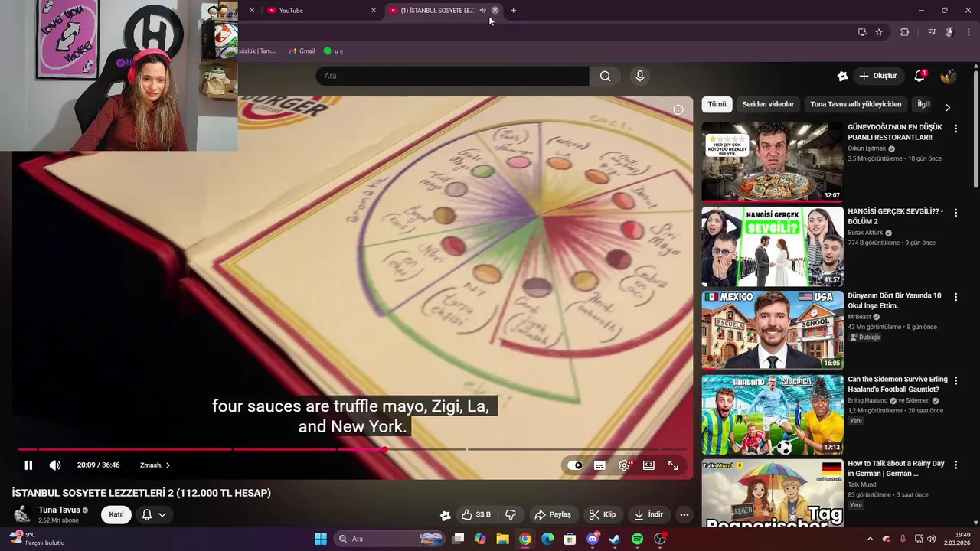Mute the tab via speaker icon

[482, 11]
